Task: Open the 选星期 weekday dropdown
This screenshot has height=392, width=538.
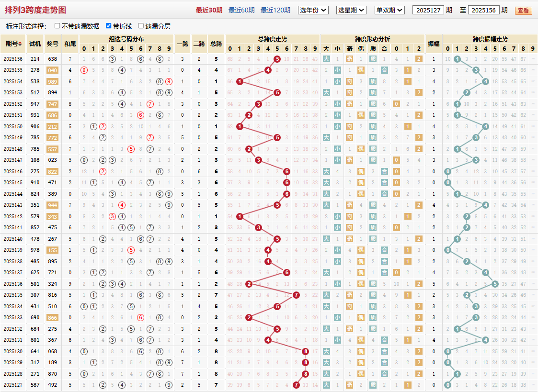Action: pyautogui.click(x=351, y=10)
